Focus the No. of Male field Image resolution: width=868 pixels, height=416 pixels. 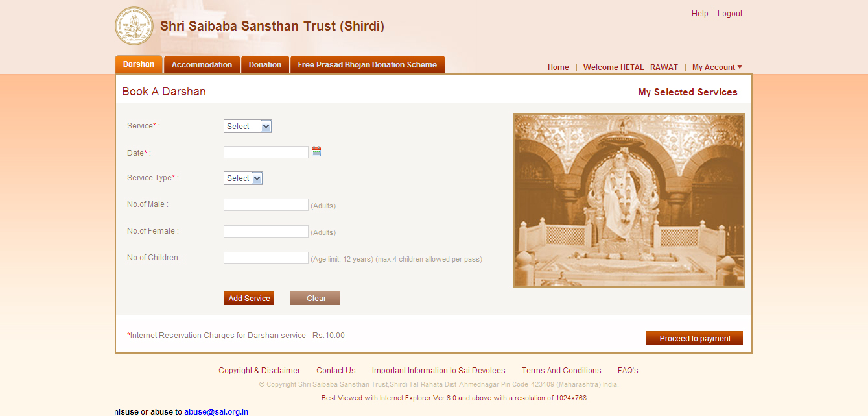click(x=266, y=205)
